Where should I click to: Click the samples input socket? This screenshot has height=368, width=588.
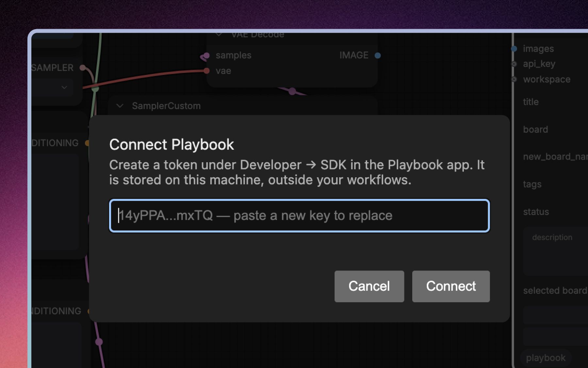(206, 55)
